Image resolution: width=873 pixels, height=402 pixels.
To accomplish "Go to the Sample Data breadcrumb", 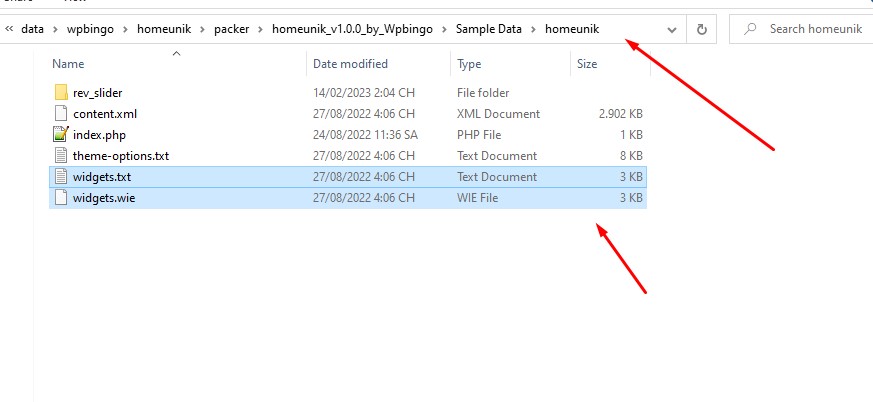I will (489, 29).
